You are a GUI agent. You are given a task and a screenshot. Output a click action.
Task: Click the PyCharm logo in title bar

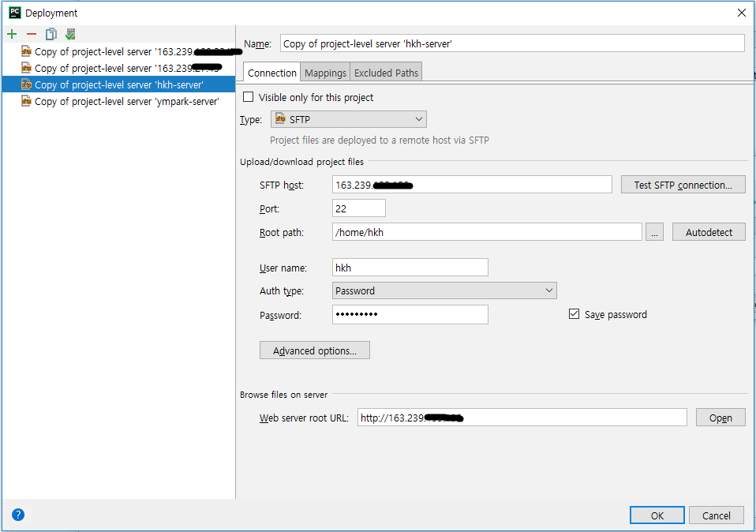(x=15, y=13)
